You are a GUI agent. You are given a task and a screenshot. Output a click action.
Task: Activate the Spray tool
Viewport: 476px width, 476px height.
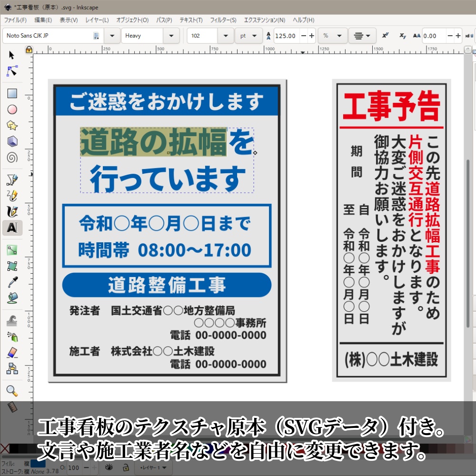12,337
